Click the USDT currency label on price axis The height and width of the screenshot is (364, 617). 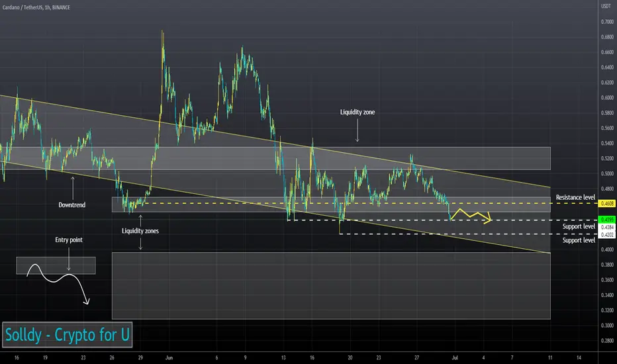point(606,7)
